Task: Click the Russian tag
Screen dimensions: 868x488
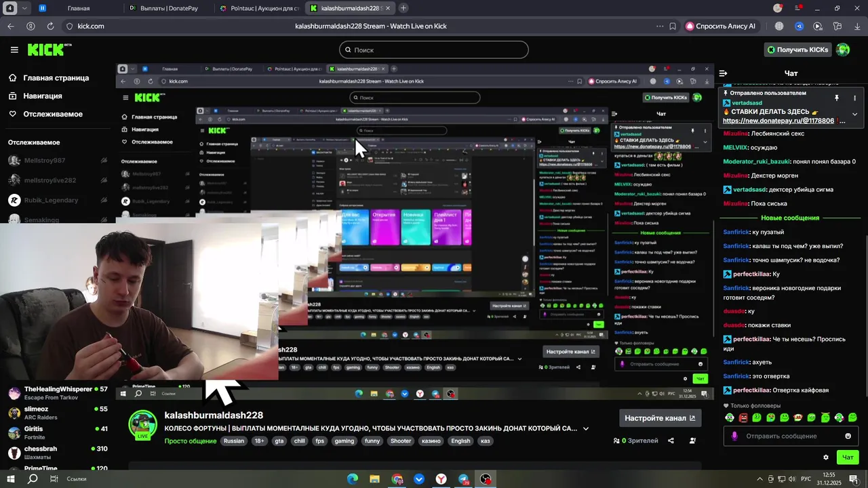Action: [x=233, y=441]
